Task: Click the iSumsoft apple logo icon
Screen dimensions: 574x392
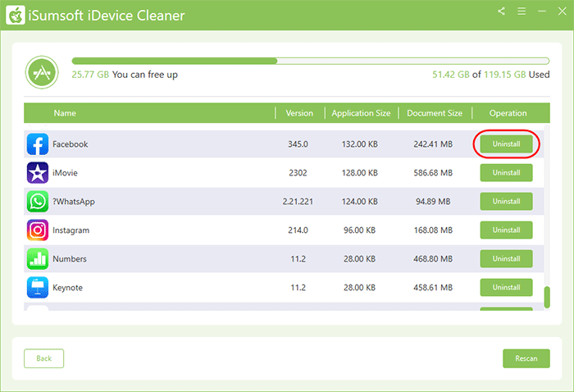Action: click(x=16, y=16)
